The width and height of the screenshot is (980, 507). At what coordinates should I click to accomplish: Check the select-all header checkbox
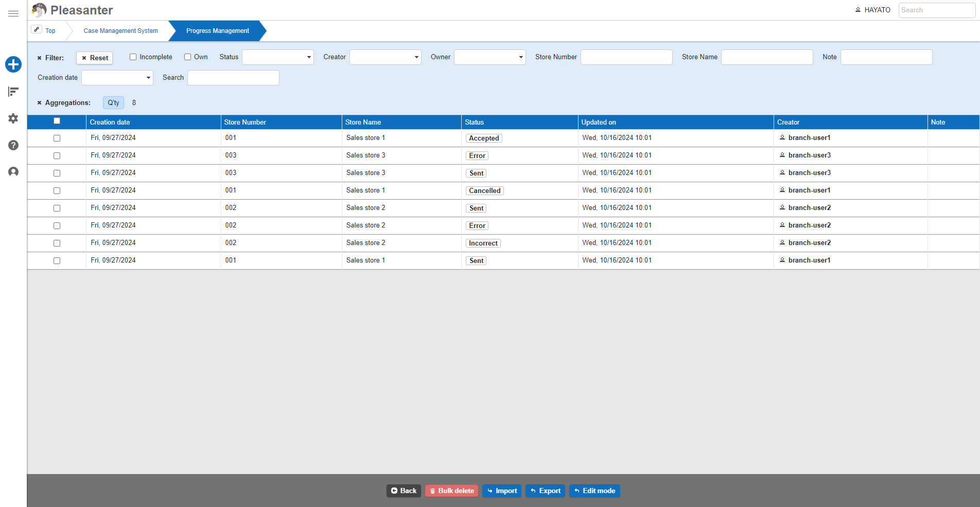pos(57,121)
